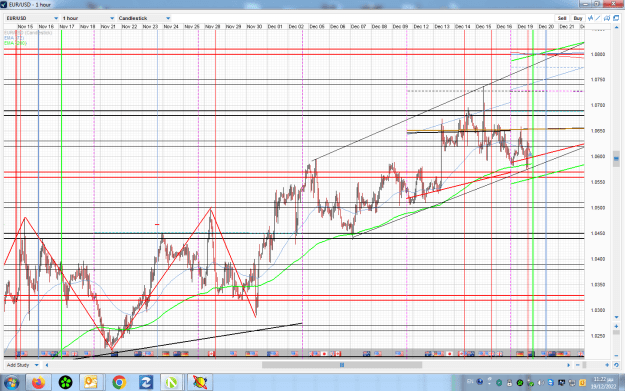
Task: Open the Add Study dropdown
Action: [x=22, y=365]
